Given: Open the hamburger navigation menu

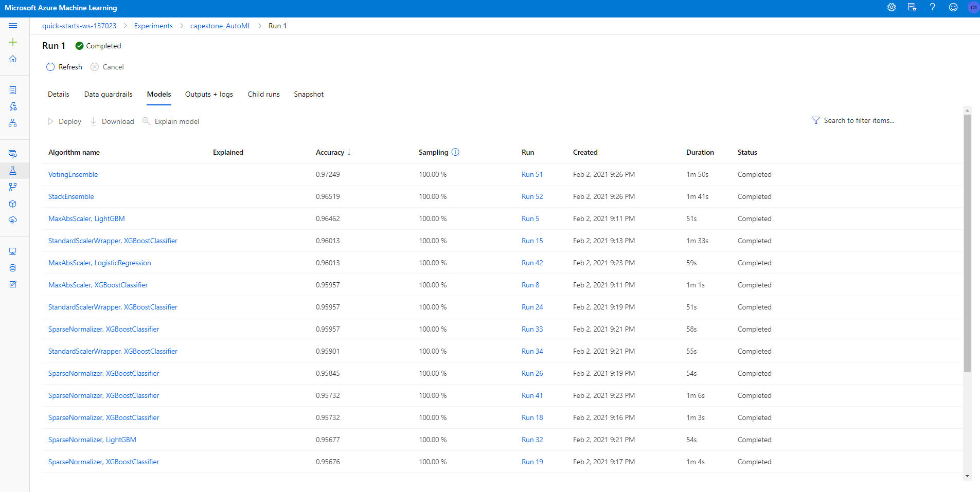Looking at the screenshot, I should point(13,26).
